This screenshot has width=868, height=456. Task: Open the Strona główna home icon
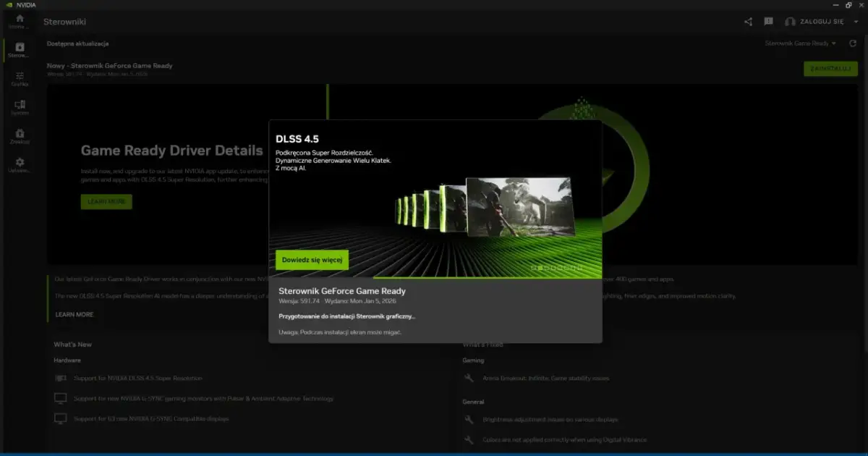click(20, 20)
